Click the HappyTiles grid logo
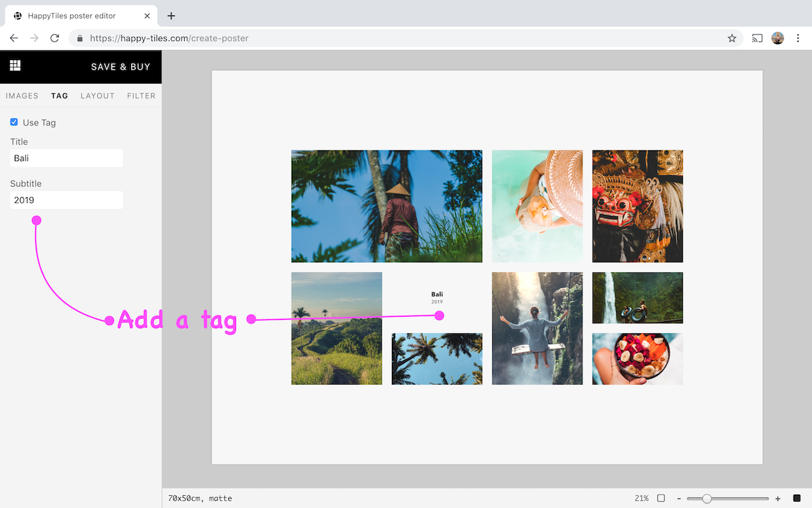The height and width of the screenshot is (508, 812). (15, 66)
